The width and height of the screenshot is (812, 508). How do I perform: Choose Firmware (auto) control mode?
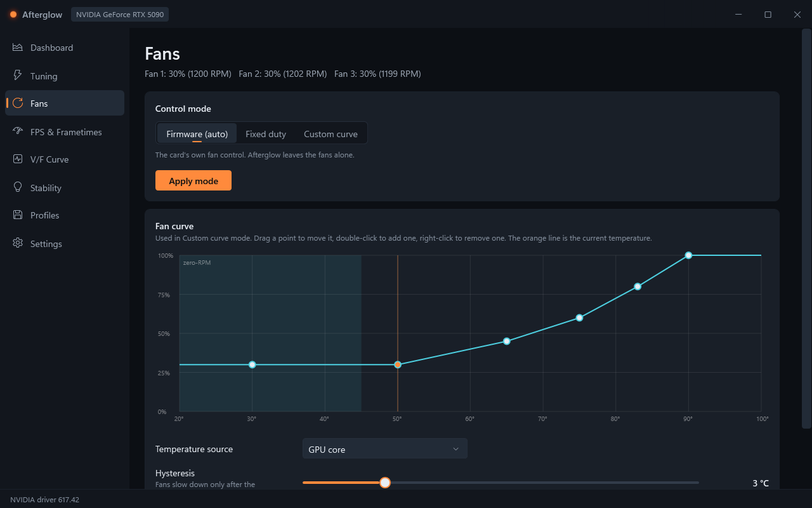(x=197, y=133)
